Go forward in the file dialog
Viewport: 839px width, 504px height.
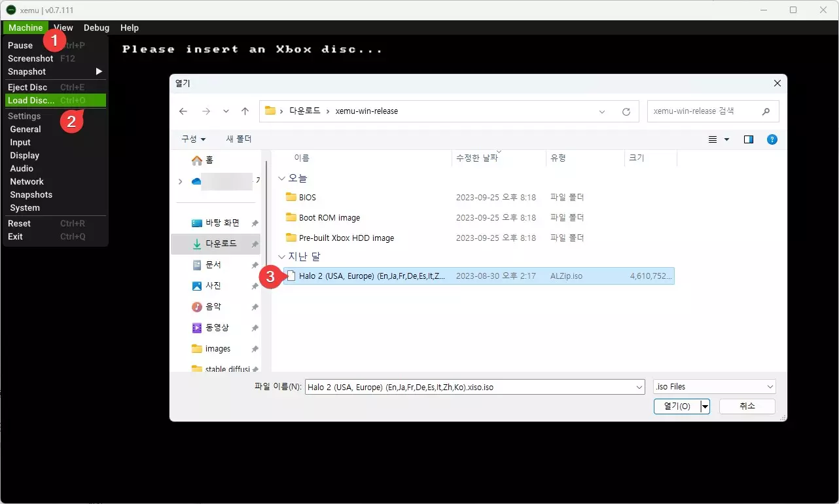point(205,111)
